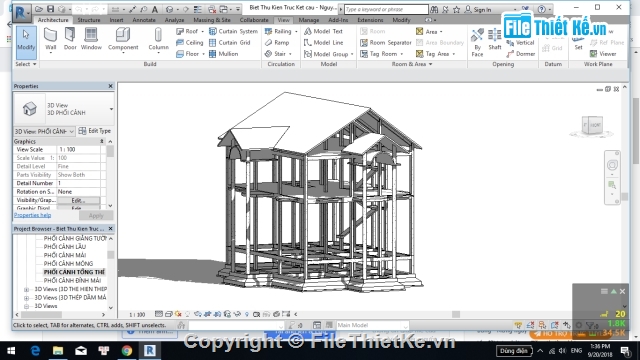The image size is (640, 360).
Task: Click the 1:100 view scale control
Action: click(137, 315)
